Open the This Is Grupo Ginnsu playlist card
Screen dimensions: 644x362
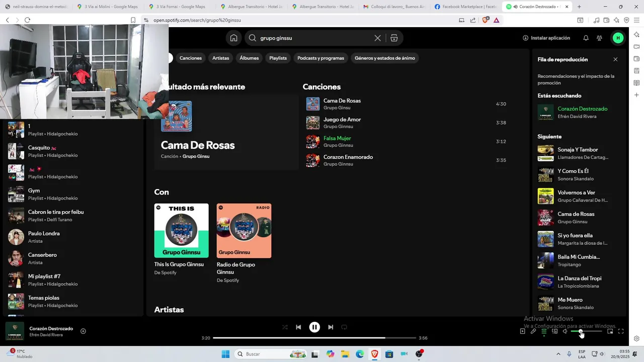tap(181, 240)
